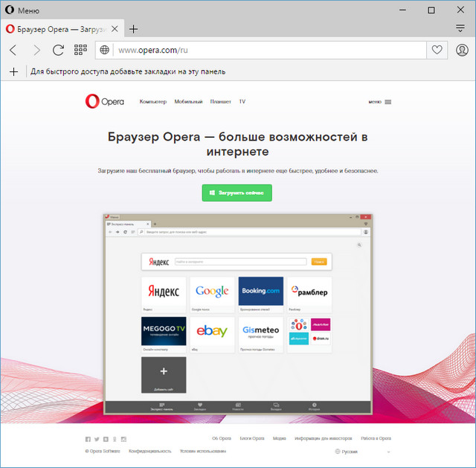
Task: Open the Мобильный navigation link
Action: 188,101
